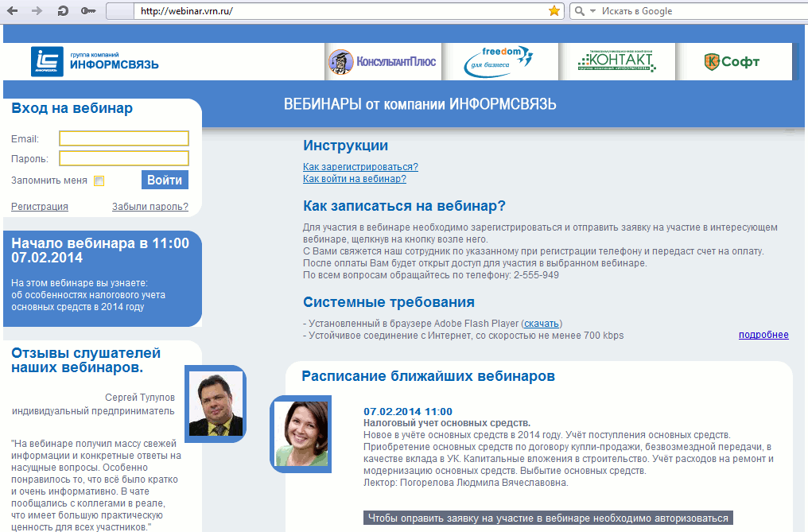Follow the Регистрация link

(x=40, y=206)
